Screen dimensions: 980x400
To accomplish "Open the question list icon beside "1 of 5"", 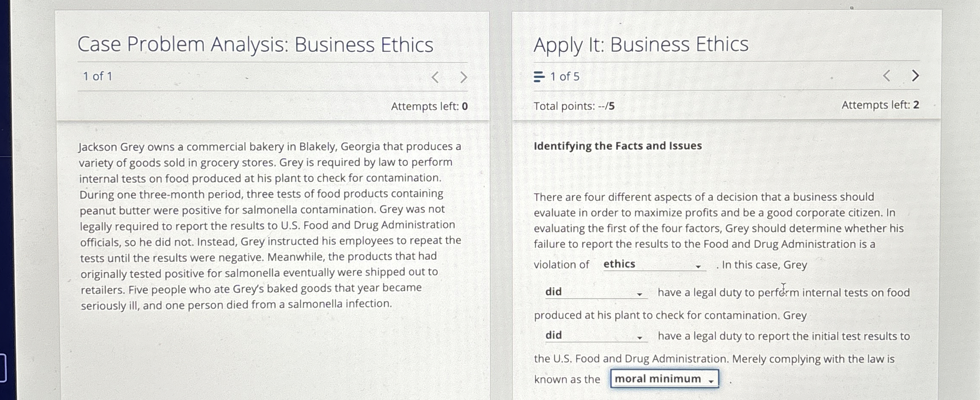I will click(538, 77).
